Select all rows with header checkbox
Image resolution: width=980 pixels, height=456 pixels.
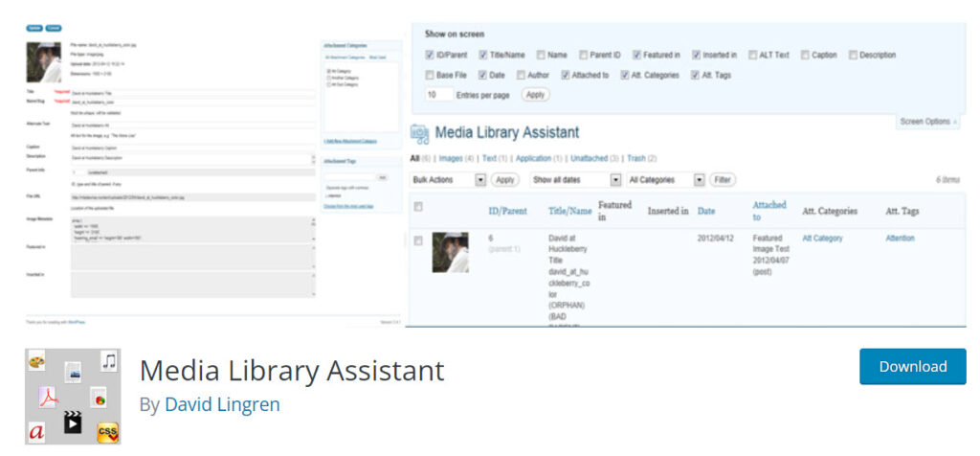pyautogui.click(x=419, y=206)
